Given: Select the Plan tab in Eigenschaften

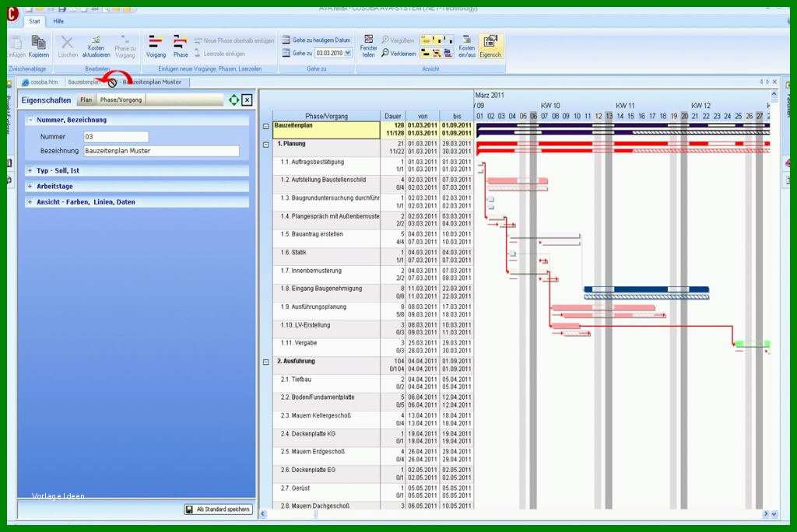Looking at the screenshot, I should [x=86, y=100].
